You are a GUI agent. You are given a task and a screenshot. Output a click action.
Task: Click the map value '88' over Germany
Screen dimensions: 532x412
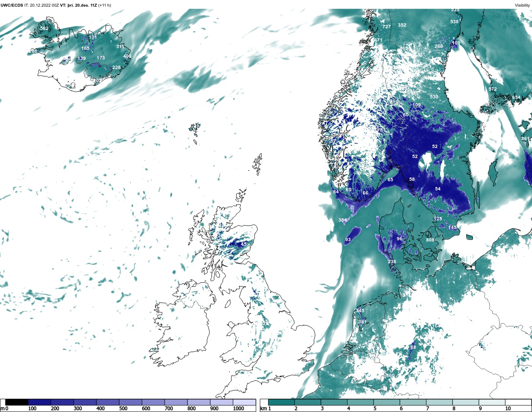tap(413, 348)
